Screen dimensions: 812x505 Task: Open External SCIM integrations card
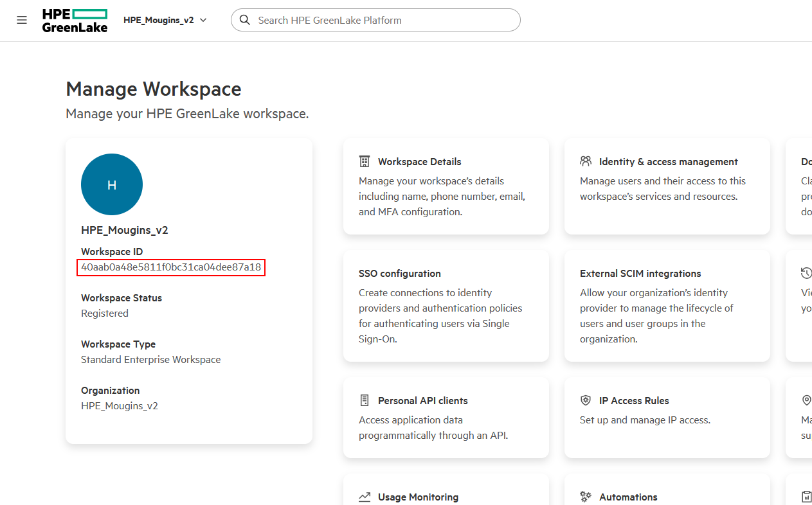pyautogui.click(x=667, y=306)
